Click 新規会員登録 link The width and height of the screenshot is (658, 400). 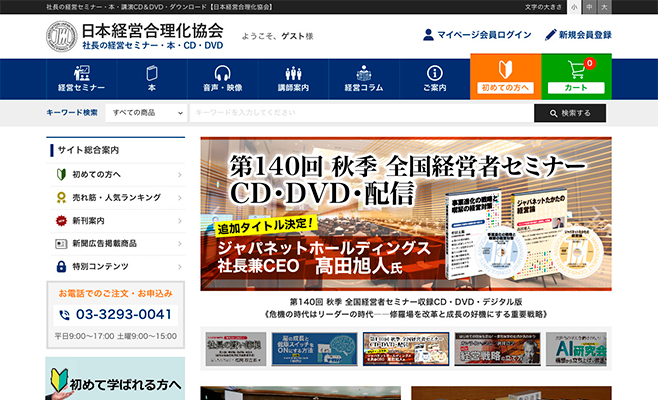coord(585,35)
